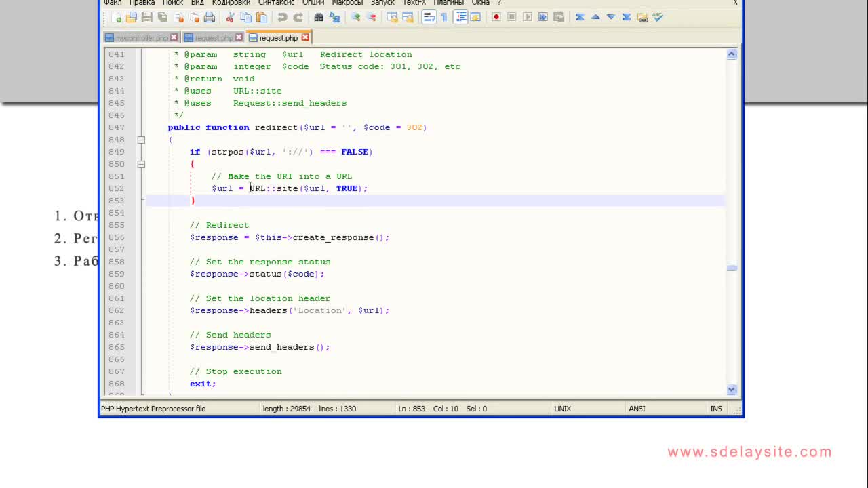Screen dimensions: 868x488
Task: Collapse fold marker at line 848
Action: 141,140
